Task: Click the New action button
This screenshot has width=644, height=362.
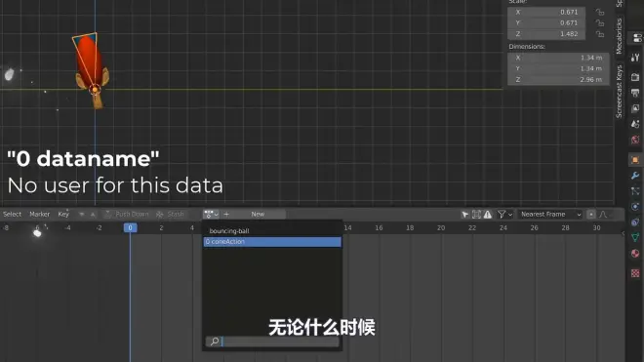Action: 258,214
